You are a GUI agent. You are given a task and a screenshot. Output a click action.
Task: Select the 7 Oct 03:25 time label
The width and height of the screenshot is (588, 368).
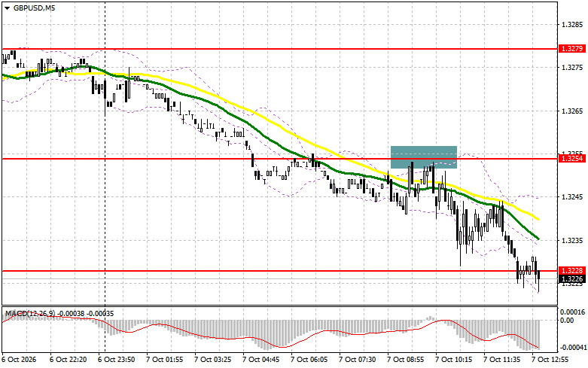click(x=212, y=360)
